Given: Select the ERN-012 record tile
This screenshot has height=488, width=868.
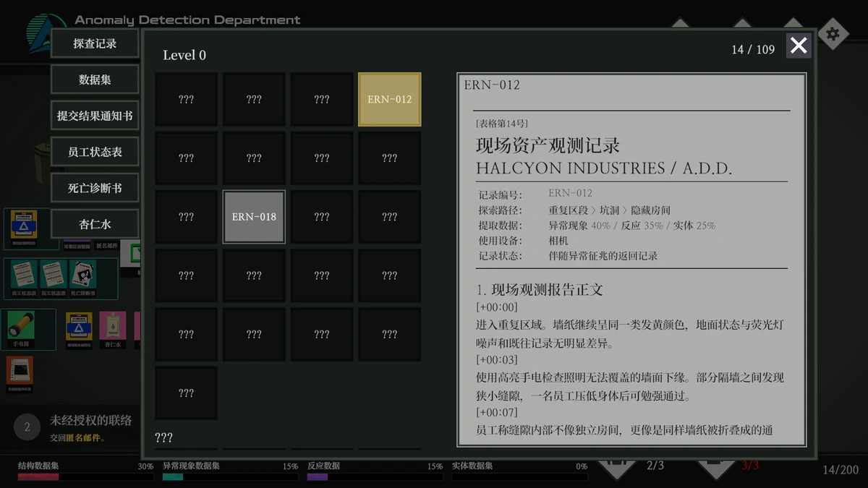Looking at the screenshot, I should coord(390,99).
